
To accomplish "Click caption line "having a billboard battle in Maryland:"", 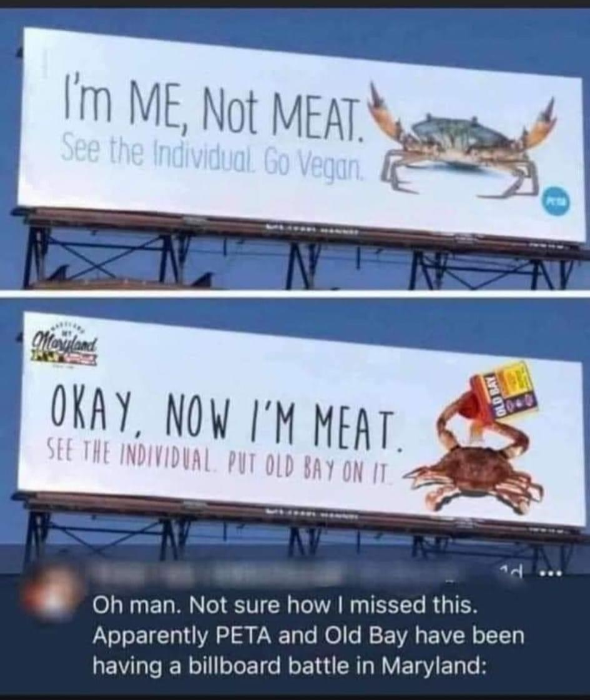I will tap(290, 666).
